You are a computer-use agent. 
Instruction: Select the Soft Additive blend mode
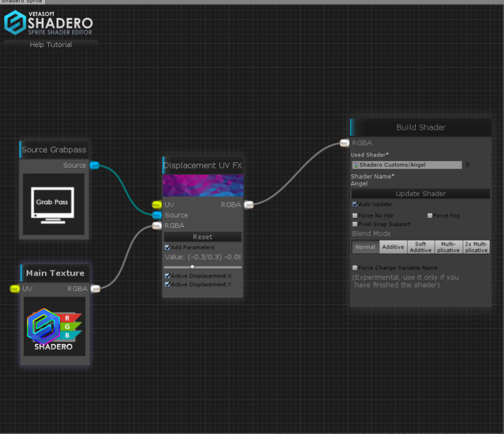click(420, 247)
